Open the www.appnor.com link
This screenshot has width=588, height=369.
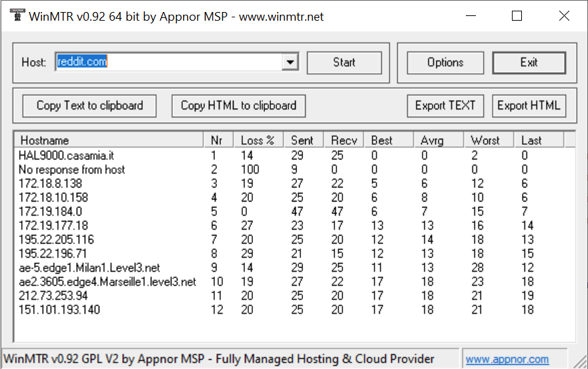click(x=507, y=359)
